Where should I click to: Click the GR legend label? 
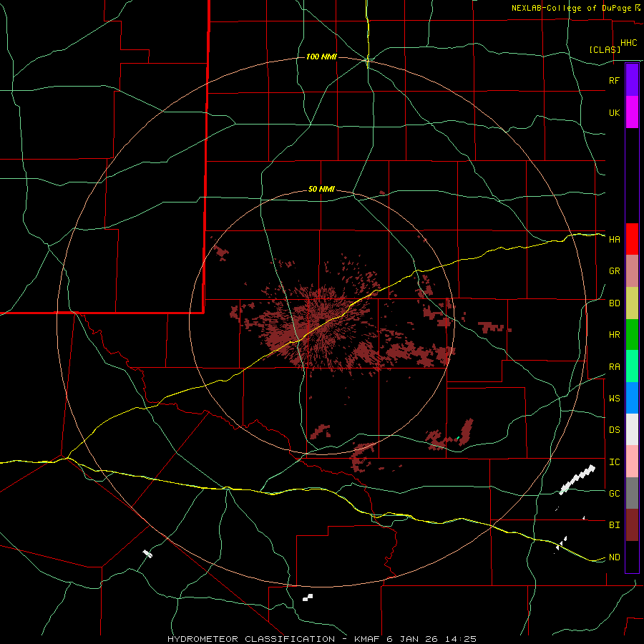tap(614, 271)
